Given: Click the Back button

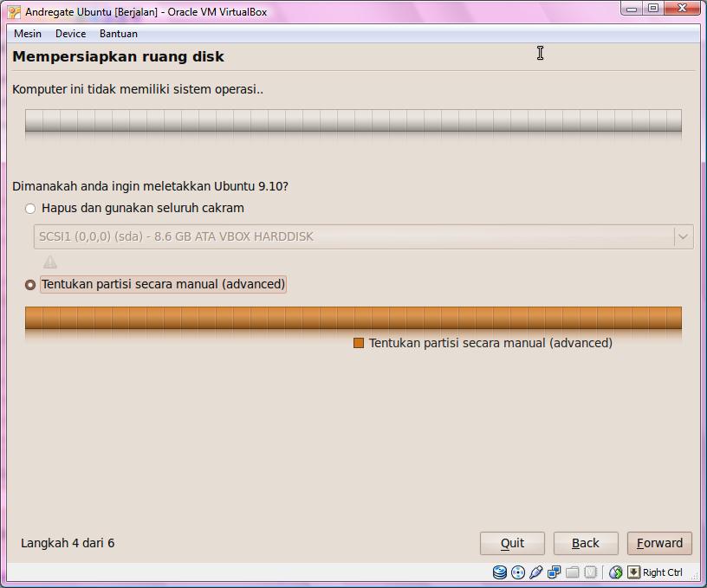Looking at the screenshot, I should pyautogui.click(x=586, y=543).
